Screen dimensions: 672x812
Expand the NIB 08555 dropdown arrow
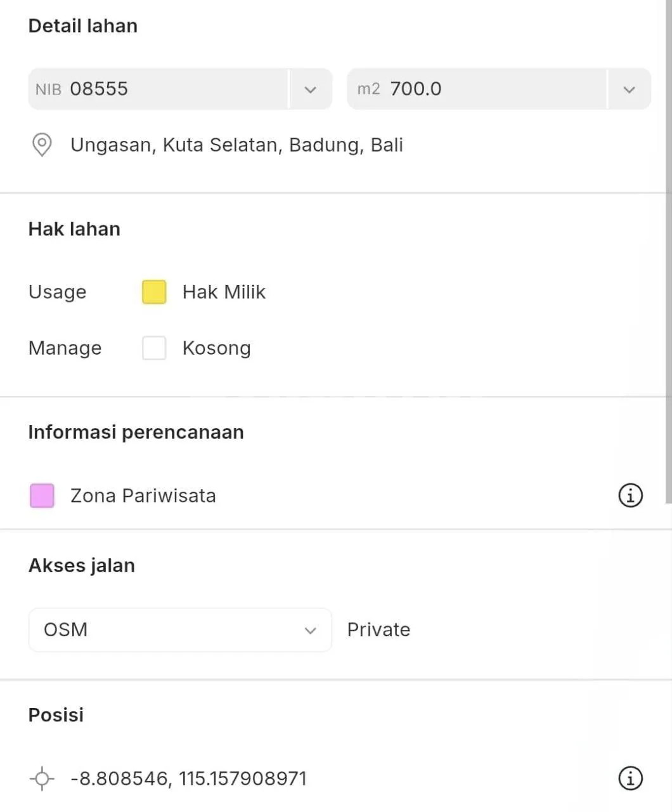click(310, 89)
